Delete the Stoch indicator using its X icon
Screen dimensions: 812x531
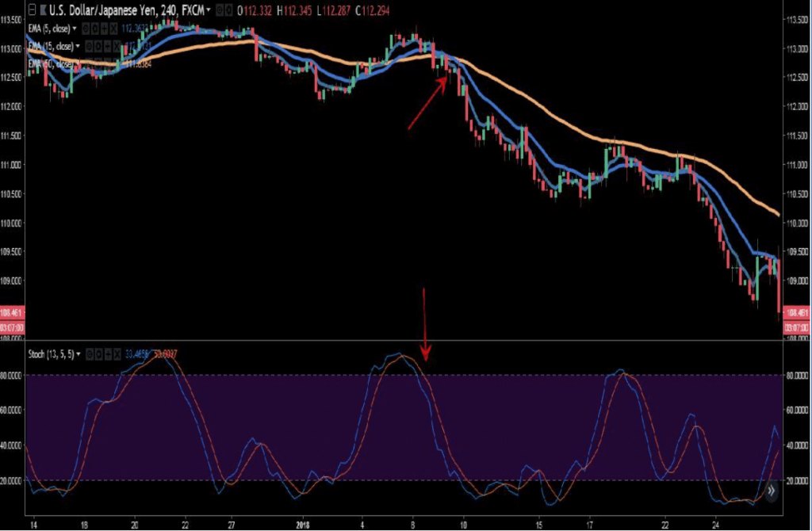(x=117, y=355)
